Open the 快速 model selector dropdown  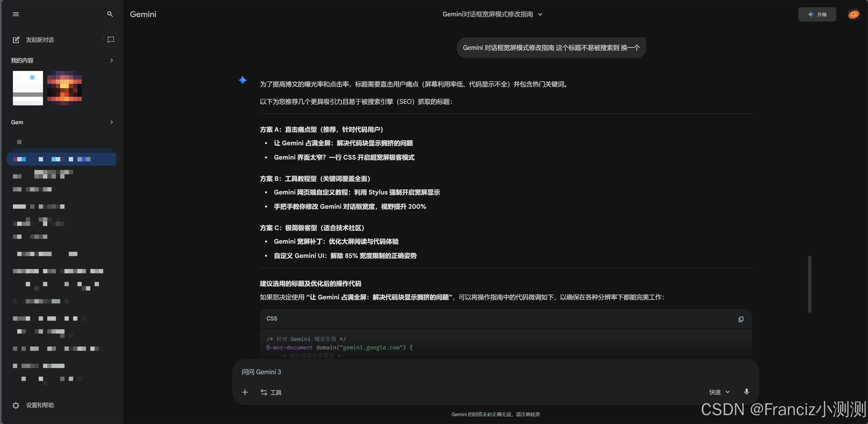(x=719, y=392)
